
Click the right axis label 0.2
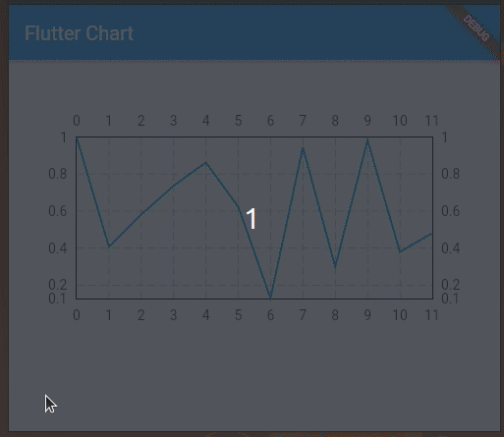tap(451, 285)
